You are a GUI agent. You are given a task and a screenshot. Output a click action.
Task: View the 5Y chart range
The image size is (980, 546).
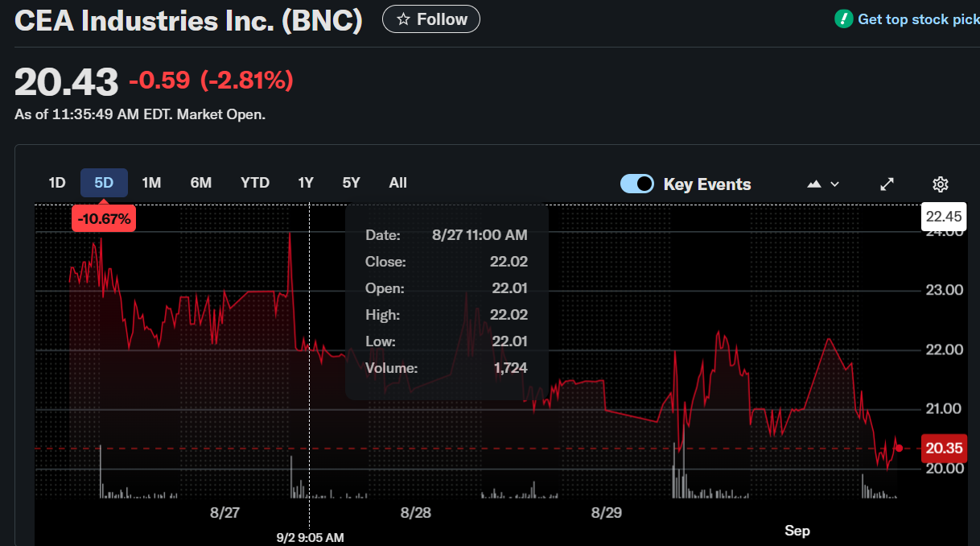point(352,183)
